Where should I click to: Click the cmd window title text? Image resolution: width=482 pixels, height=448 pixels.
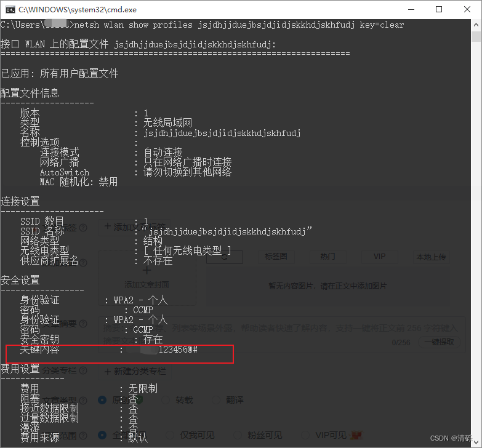(78, 10)
